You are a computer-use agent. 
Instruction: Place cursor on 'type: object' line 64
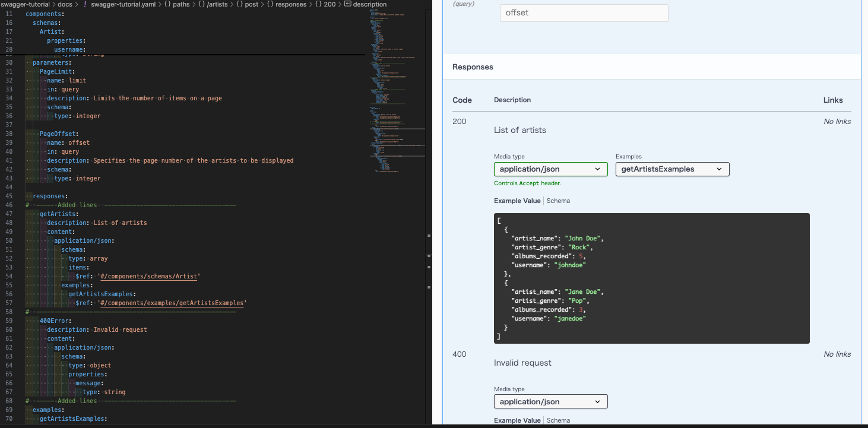tap(90, 365)
